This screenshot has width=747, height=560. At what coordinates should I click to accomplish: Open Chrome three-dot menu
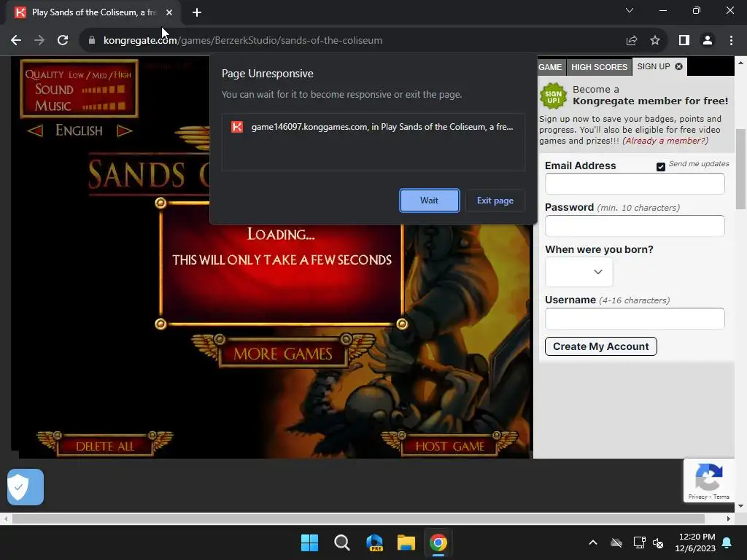(x=731, y=41)
